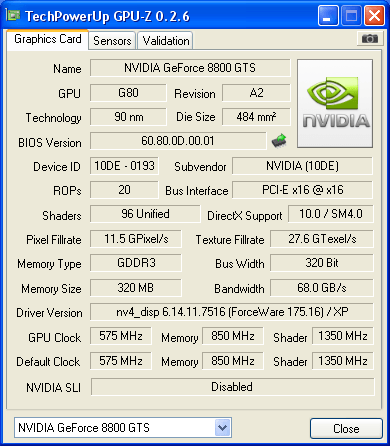Click the BIOS Version label
390x446 pixels.
[x=50, y=143]
